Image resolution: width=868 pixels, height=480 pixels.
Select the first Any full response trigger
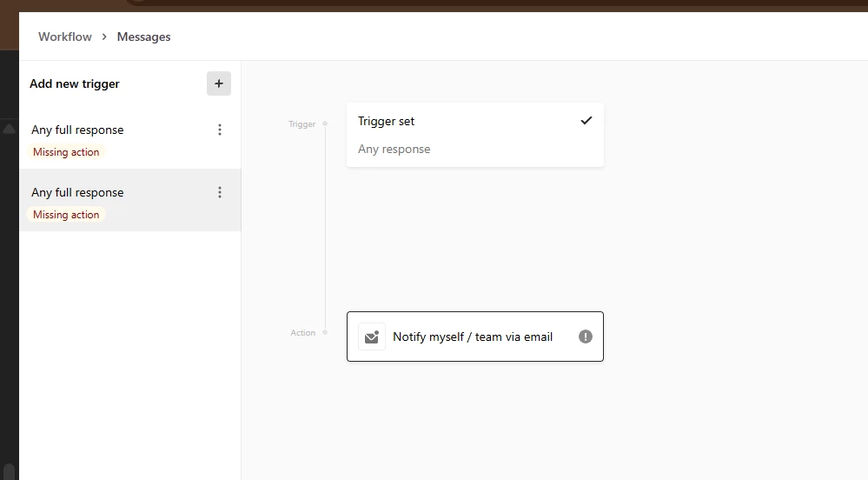(77, 130)
